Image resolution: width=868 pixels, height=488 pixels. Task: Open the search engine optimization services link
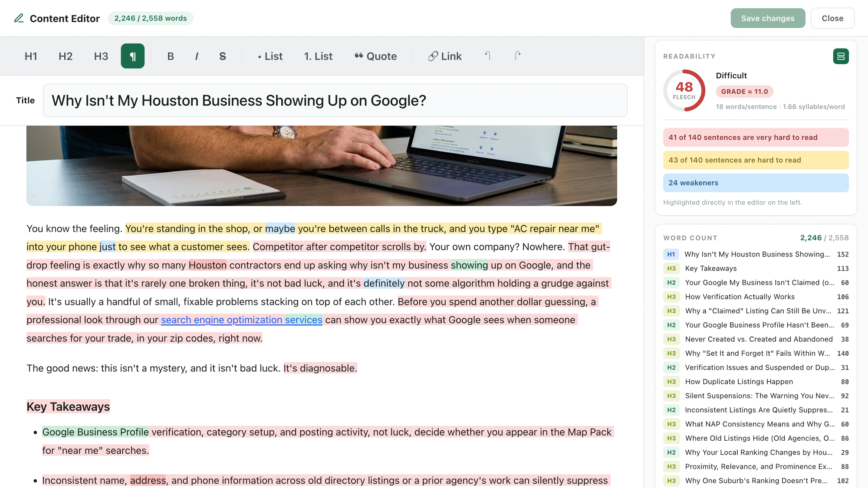242,320
